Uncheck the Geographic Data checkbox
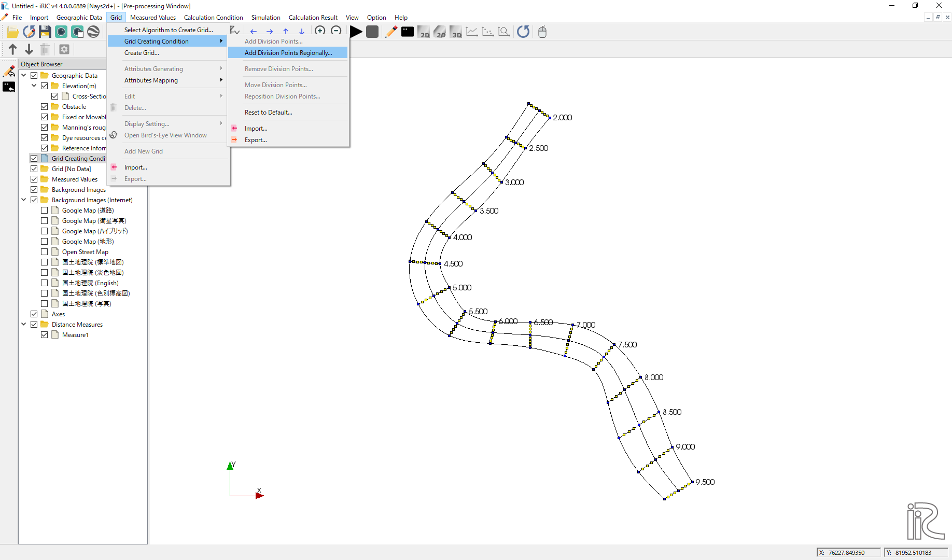The width and height of the screenshot is (952, 560). (x=34, y=76)
